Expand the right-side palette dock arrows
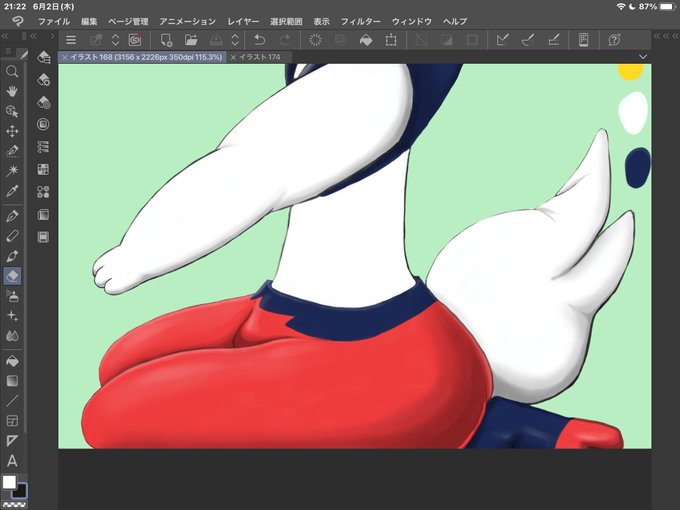The width and height of the screenshot is (680, 510). [666, 36]
